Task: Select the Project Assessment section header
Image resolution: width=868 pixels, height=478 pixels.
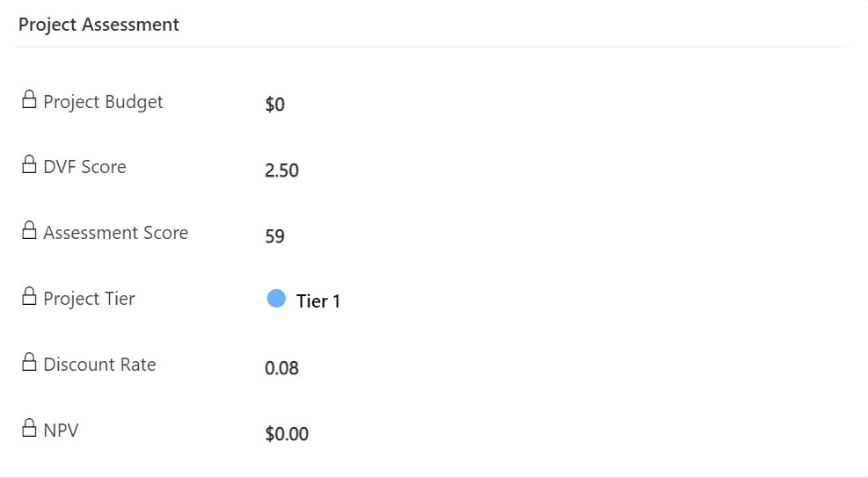Action: pyautogui.click(x=98, y=25)
